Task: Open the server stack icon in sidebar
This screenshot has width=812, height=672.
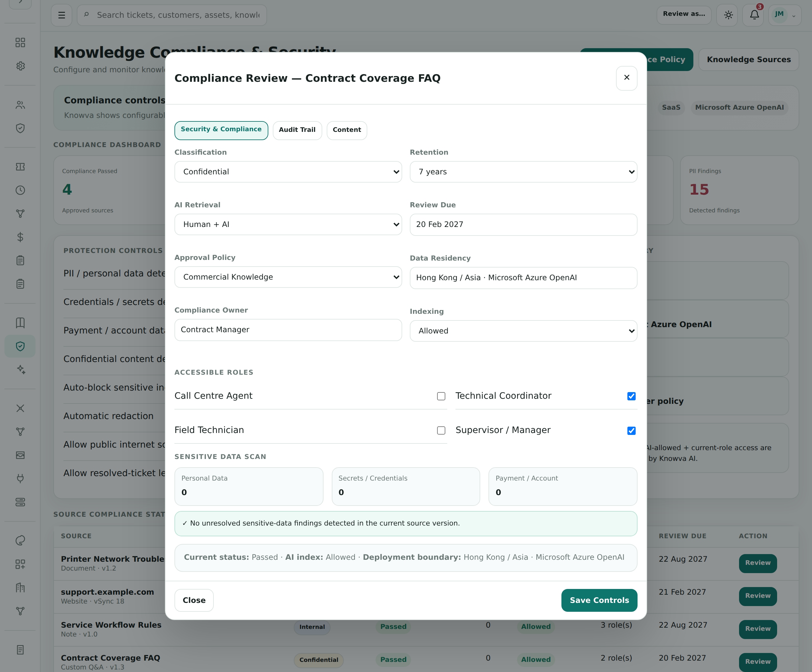Action: pos(20,502)
